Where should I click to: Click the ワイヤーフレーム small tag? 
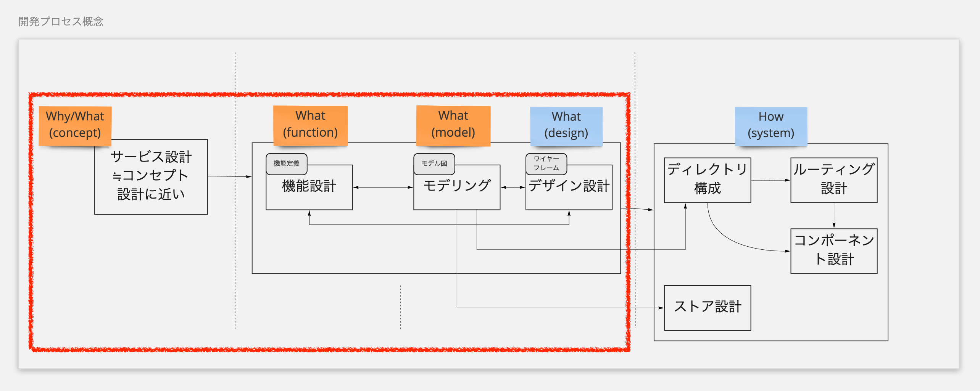(x=546, y=163)
